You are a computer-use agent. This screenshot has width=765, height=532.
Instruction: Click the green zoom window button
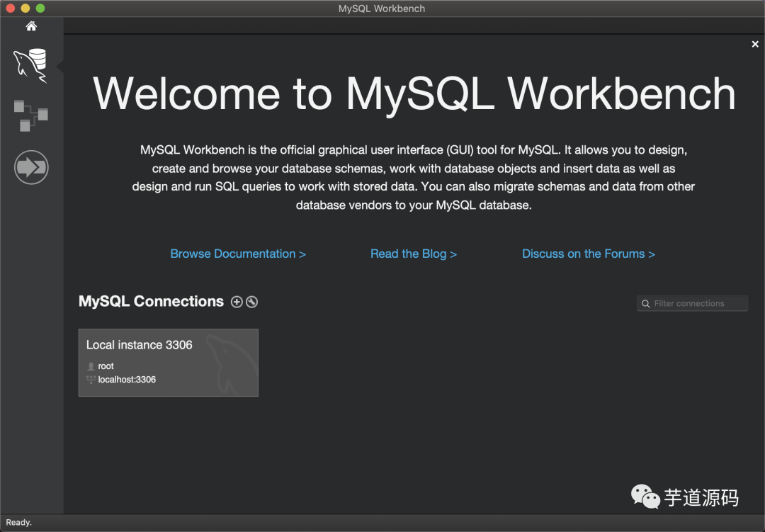pyautogui.click(x=40, y=9)
